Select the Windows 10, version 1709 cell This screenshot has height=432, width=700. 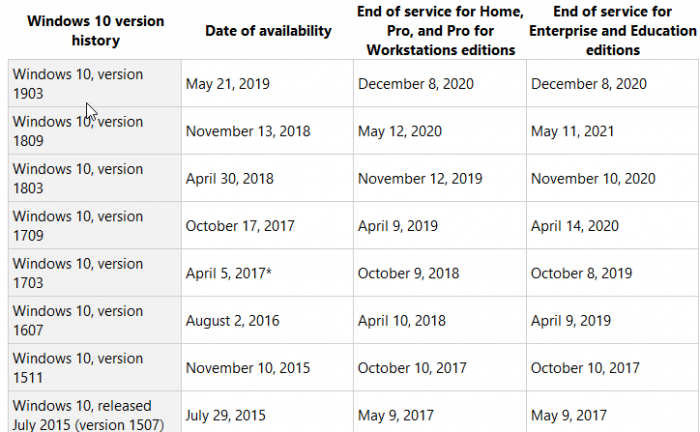pyautogui.click(x=78, y=226)
